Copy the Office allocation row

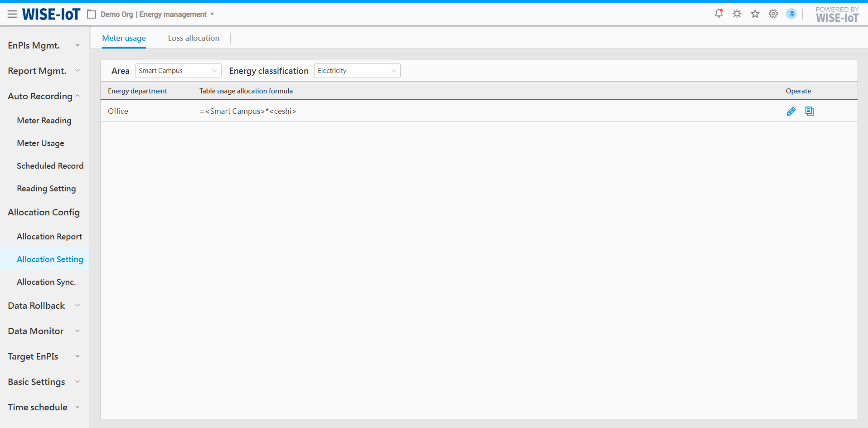coord(810,111)
